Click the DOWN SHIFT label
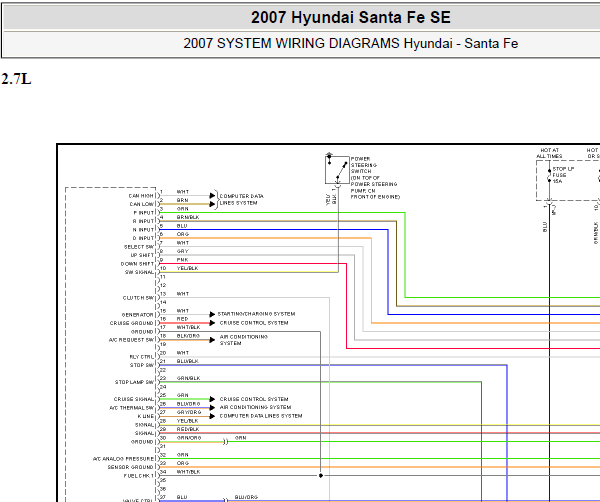 click(x=137, y=264)
